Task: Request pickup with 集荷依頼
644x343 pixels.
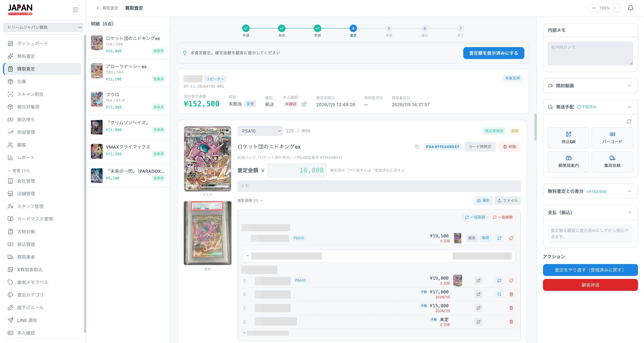Action: 612,162
